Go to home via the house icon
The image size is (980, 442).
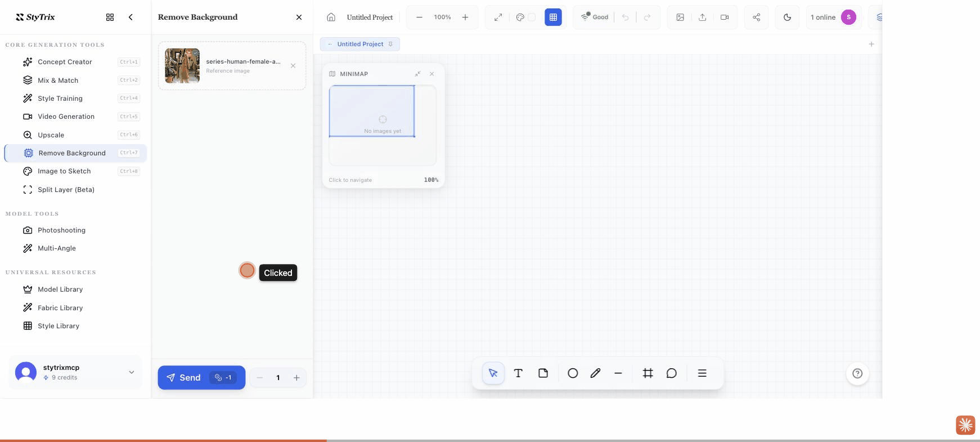tap(331, 17)
